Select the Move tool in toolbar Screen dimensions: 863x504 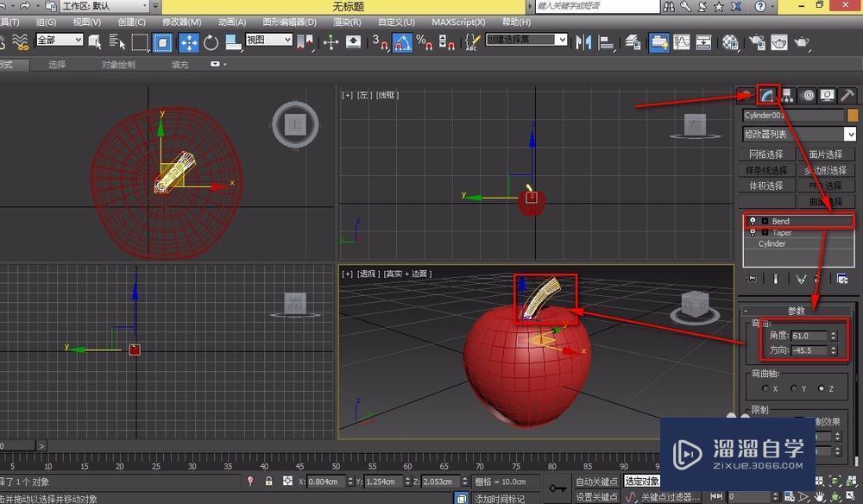coord(189,41)
